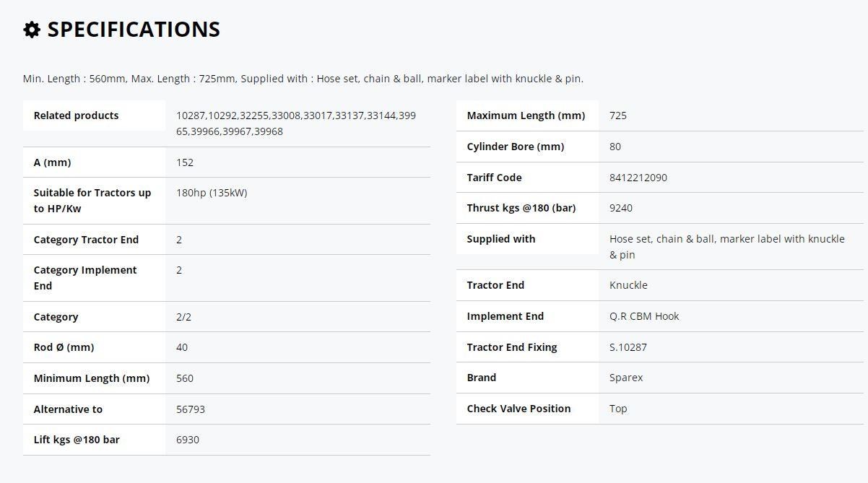
Task: Click the related products numbers list
Action: pyautogui.click(x=296, y=123)
